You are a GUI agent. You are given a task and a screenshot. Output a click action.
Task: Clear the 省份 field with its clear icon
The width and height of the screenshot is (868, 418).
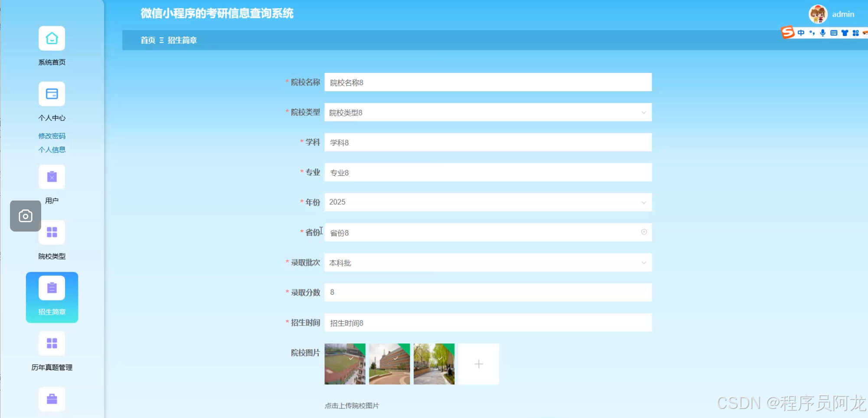pyautogui.click(x=643, y=232)
